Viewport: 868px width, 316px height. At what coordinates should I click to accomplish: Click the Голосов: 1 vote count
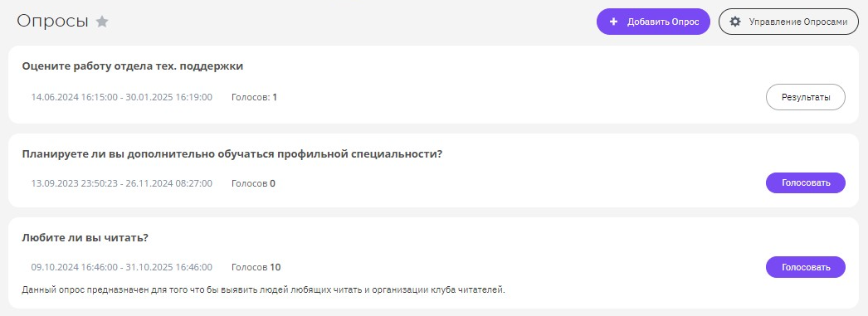(x=254, y=97)
